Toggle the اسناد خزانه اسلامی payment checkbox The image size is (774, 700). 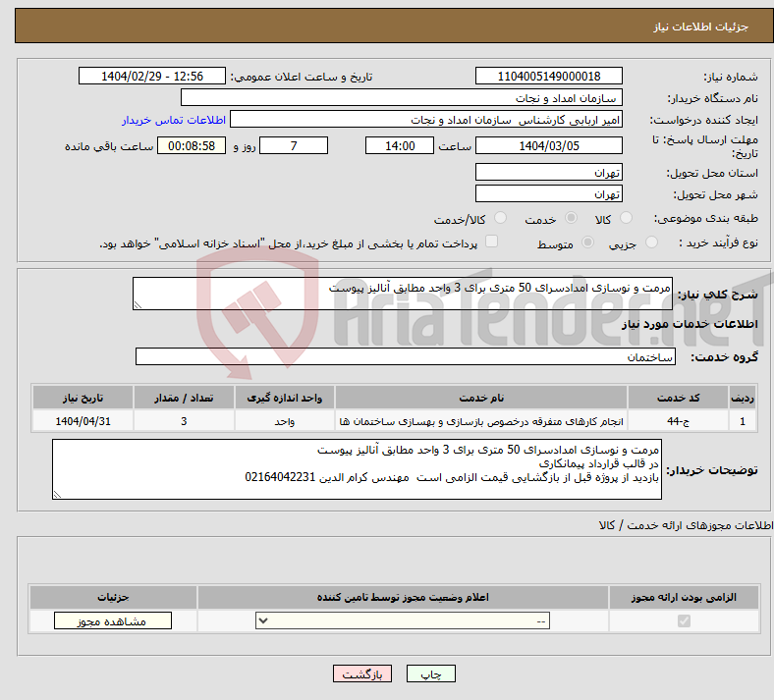[x=491, y=242]
